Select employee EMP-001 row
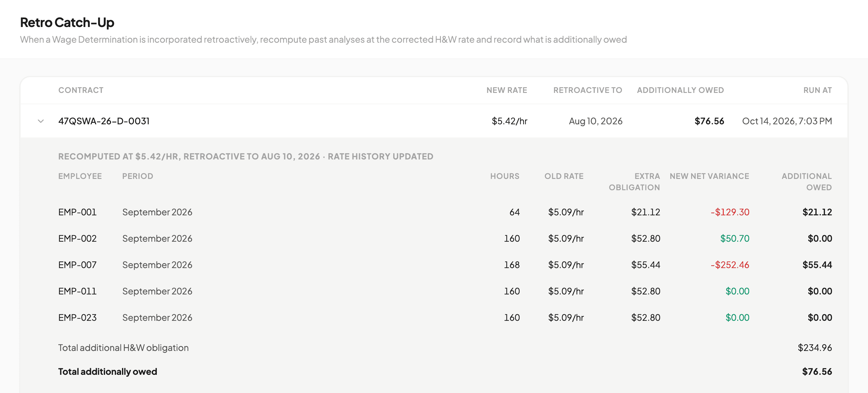The width and height of the screenshot is (868, 393). tap(445, 212)
